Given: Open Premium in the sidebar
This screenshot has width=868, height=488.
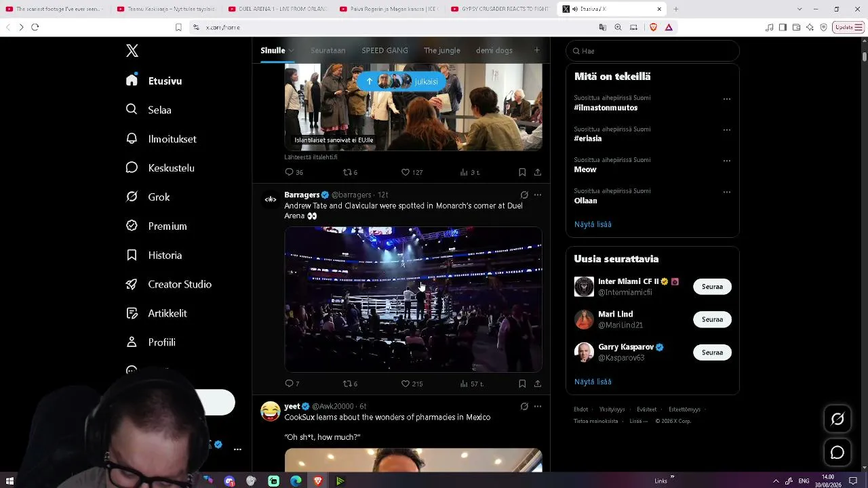Looking at the screenshot, I should [156, 226].
